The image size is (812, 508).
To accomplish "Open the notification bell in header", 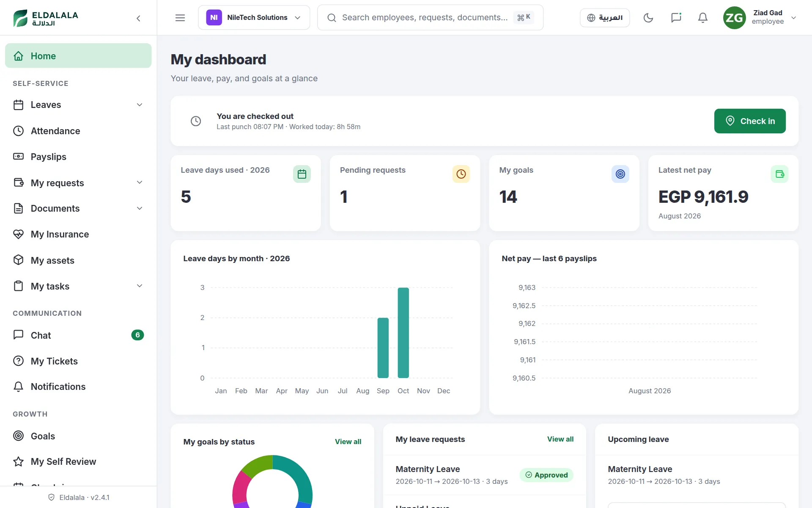I will click(703, 18).
